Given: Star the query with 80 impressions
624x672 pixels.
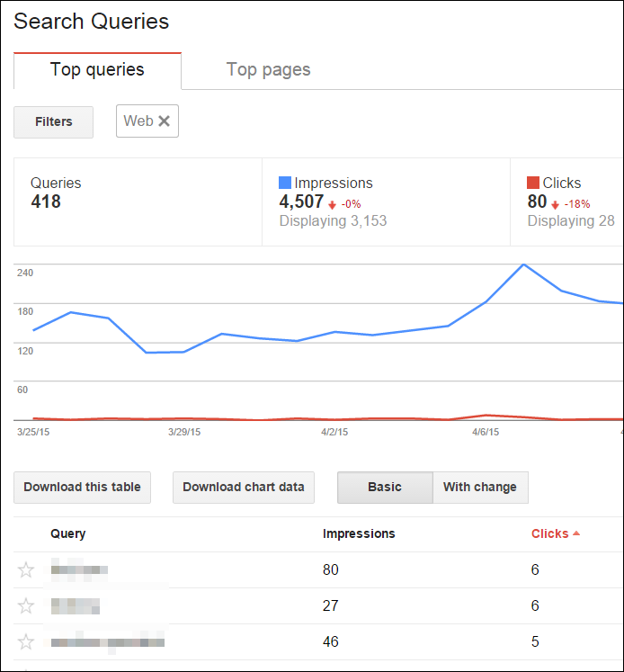Looking at the screenshot, I should click(26, 569).
